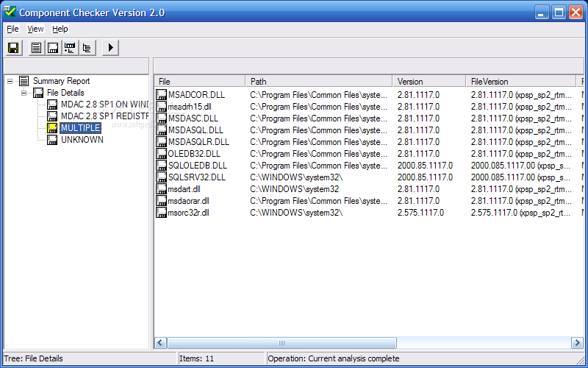Sort by the FileVersion column header
This screenshot has width=588, height=368.
click(x=521, y=82)
